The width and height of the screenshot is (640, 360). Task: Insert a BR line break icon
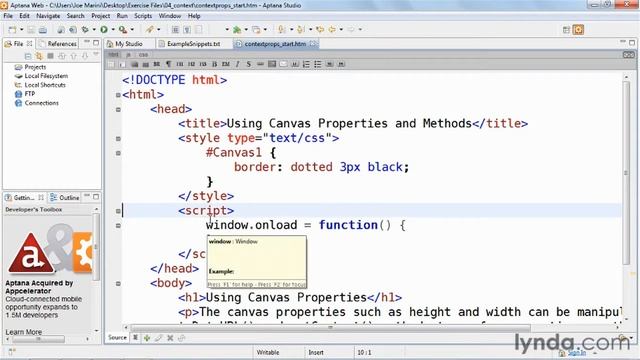point(157,64)
